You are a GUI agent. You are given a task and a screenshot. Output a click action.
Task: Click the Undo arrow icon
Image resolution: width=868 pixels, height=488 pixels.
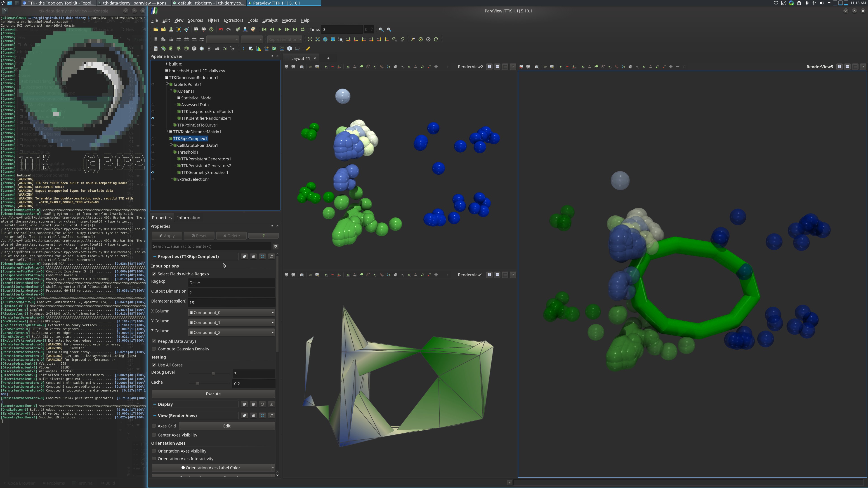(221, 30)
